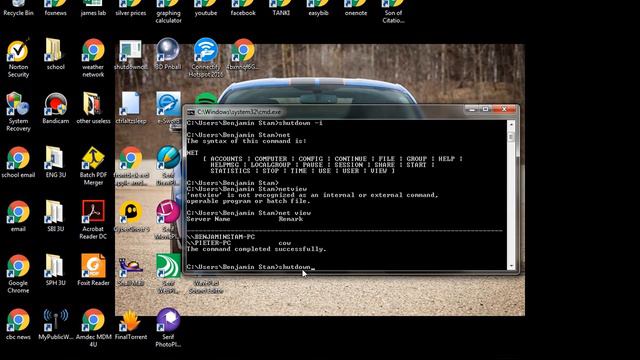Select the shutdownd... shortcut icon
Viewport: 640px width, 360px height.
tap(131, 55)
